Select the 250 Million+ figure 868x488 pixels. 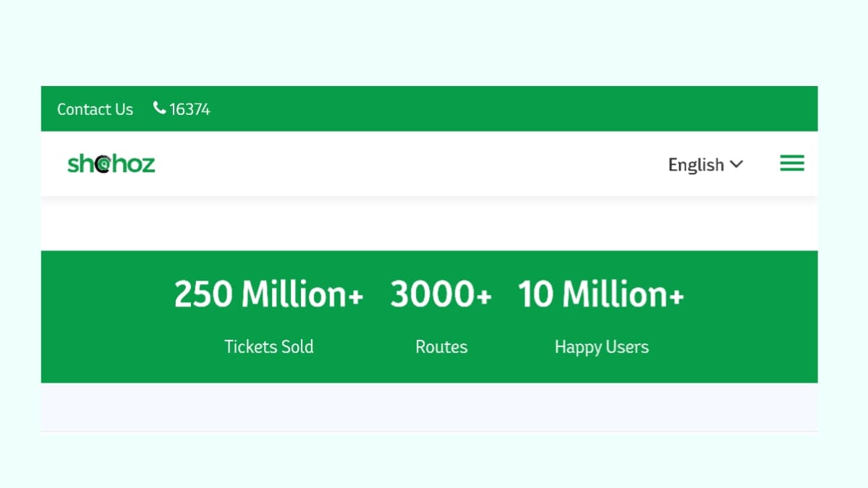pyautogui.click(x=268, y=294)
